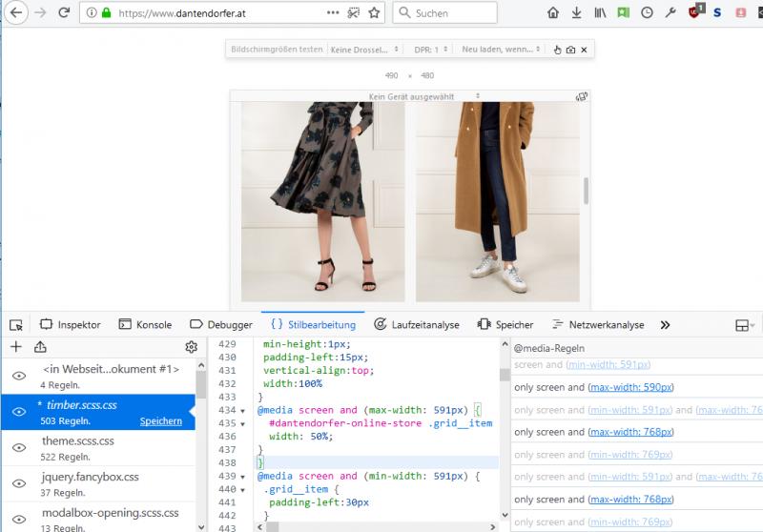763x532 pixels.
Task: Take a screenshot with the camera icon
Action: pyautogui.click(x=570, y=50)
